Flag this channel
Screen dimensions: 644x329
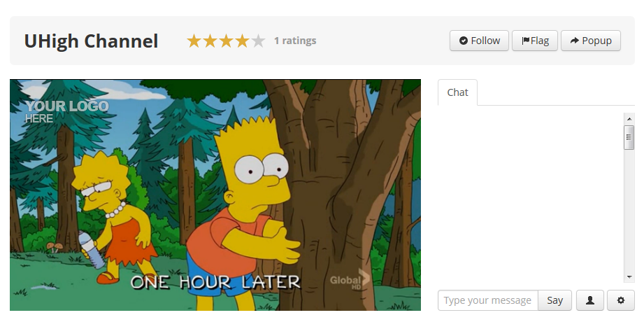pos(535,41)
